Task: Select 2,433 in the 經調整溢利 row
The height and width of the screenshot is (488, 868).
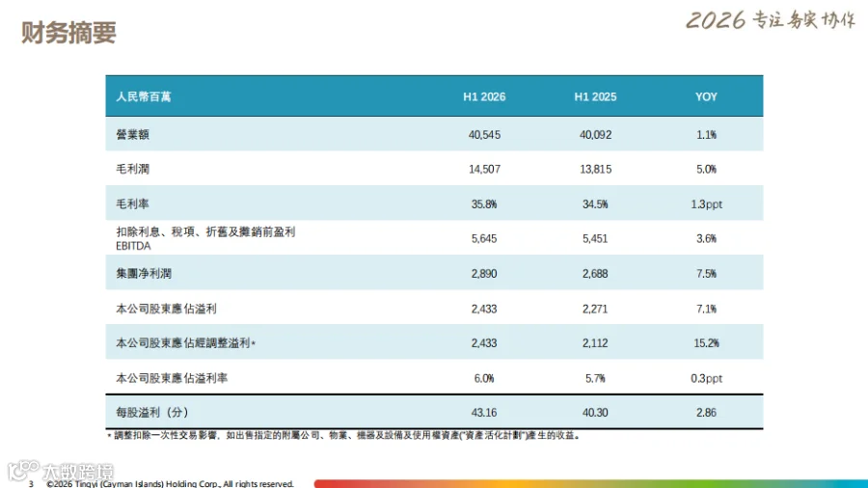Action: coord(484,343)
